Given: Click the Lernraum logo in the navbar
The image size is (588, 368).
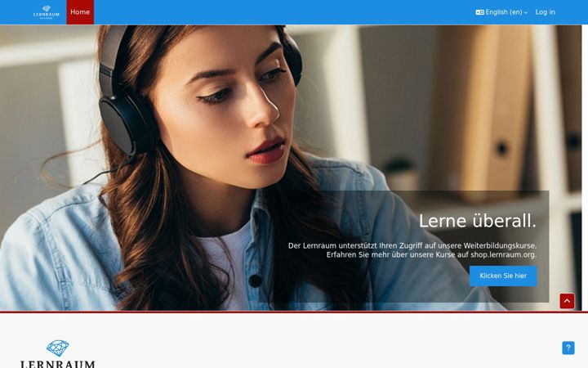Looking at the screenshot, I should (46, 12).
